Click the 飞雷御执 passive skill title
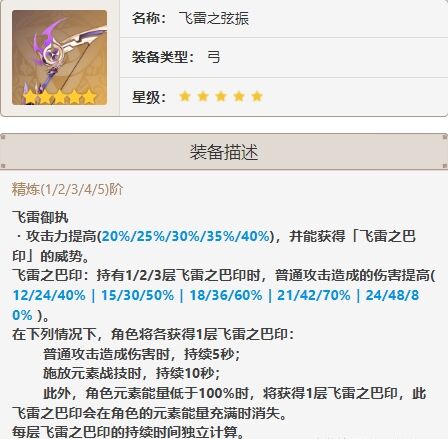The height and width of the screenshot is (439, 448). (40, 217)
